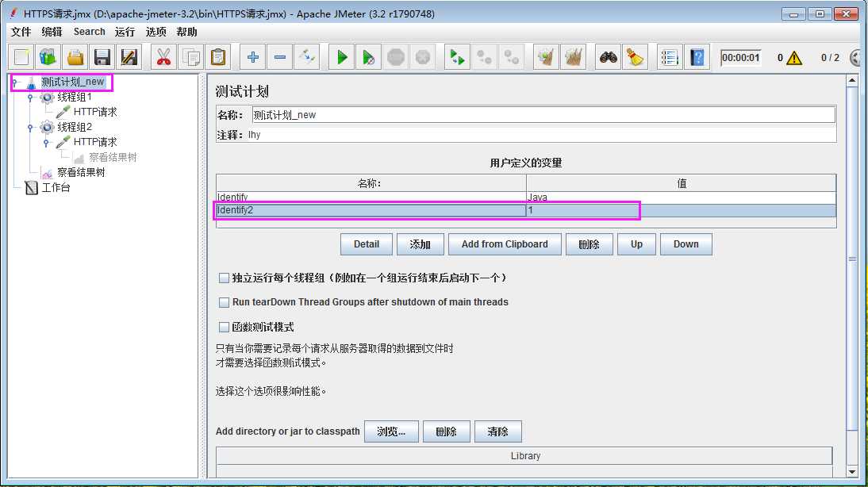Open the 运行 menu
868x487 pixels.
pos(125,32)
